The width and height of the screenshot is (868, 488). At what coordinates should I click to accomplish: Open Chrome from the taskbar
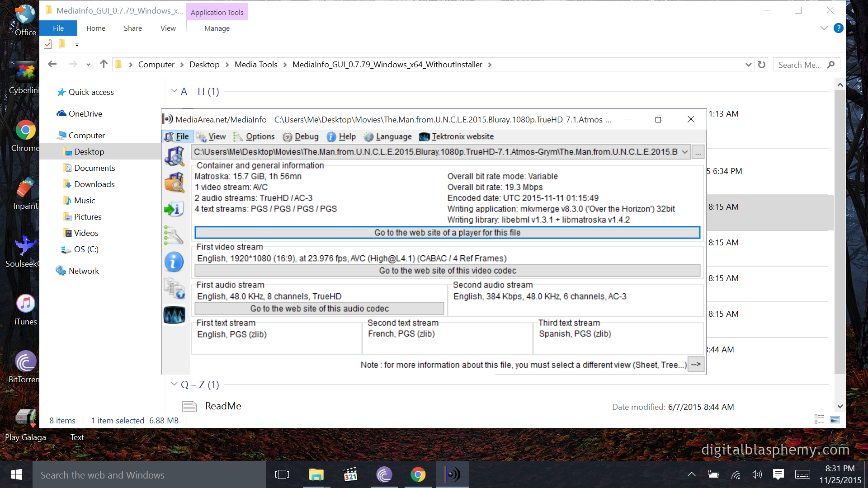point(418,474)
